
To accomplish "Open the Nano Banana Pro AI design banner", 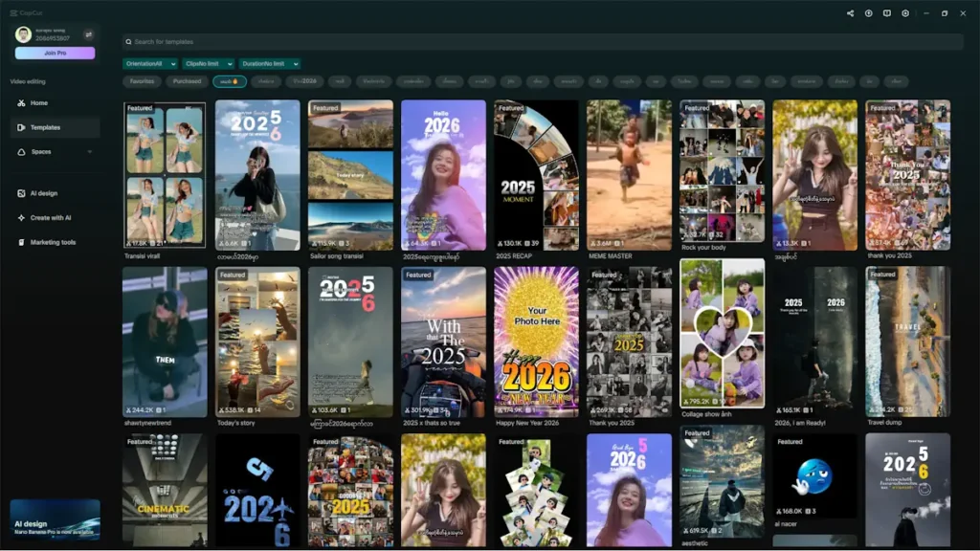I will click(x=55, y=519).
